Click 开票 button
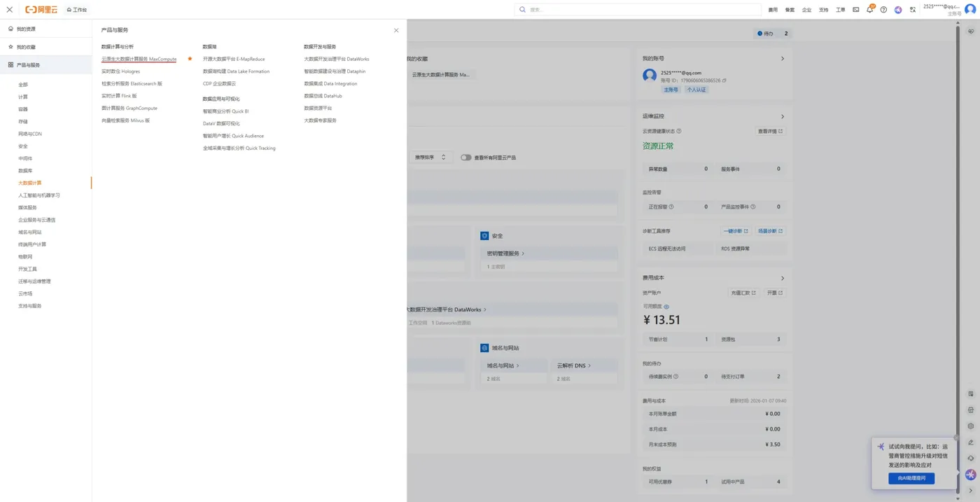 coord(775,293)
